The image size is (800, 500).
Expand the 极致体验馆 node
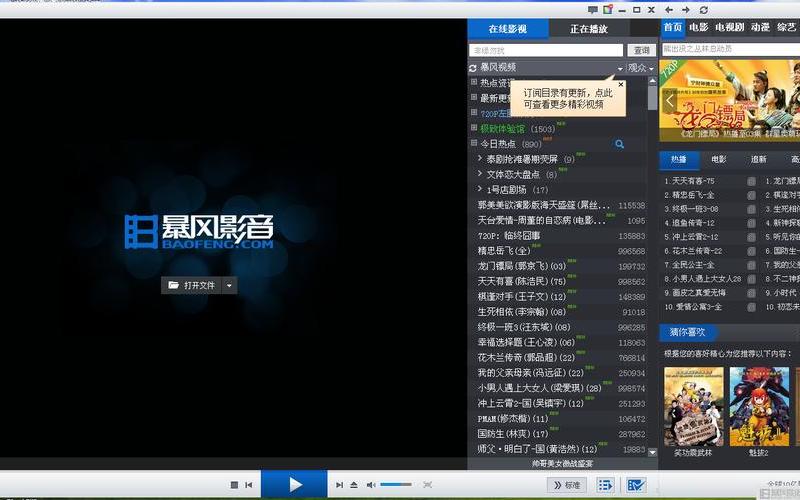(x=474, y=128)
